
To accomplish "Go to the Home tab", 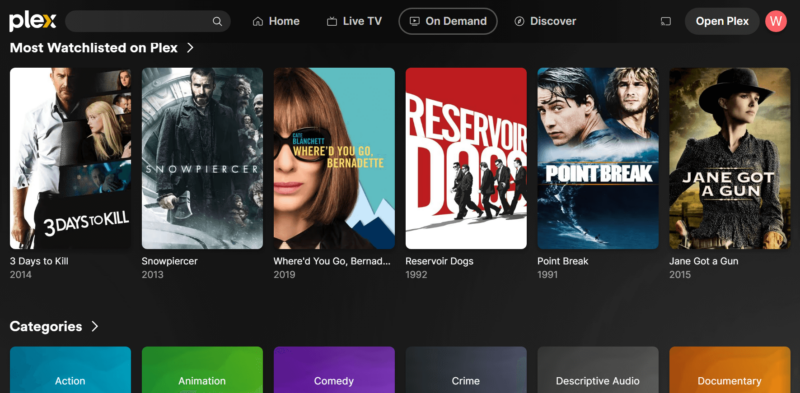I will tap(276, 21).
